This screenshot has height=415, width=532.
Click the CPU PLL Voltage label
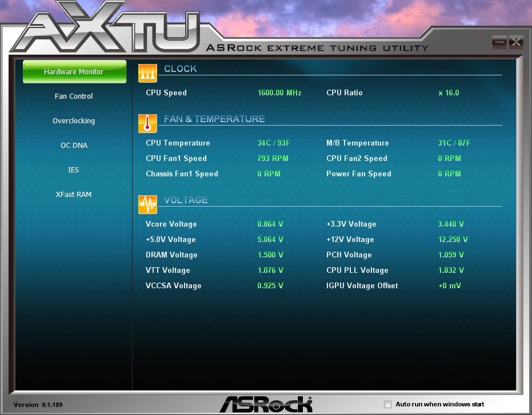click(x=357, y=271)
